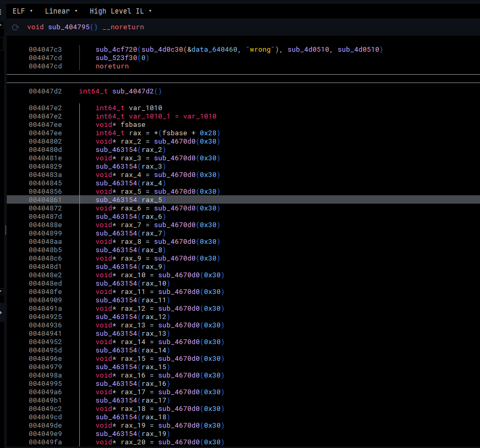
Task: Open the ELF view type dropdown
Action: (22, 11)
